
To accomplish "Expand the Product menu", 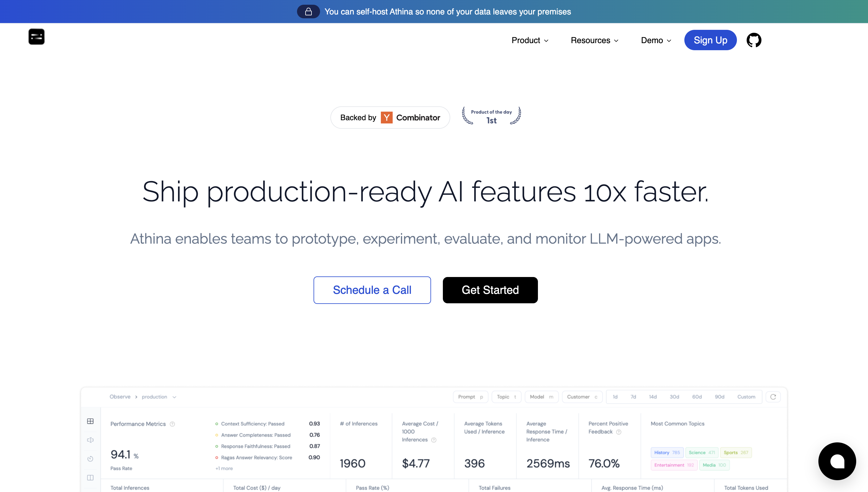I will [x=530, y=40].
